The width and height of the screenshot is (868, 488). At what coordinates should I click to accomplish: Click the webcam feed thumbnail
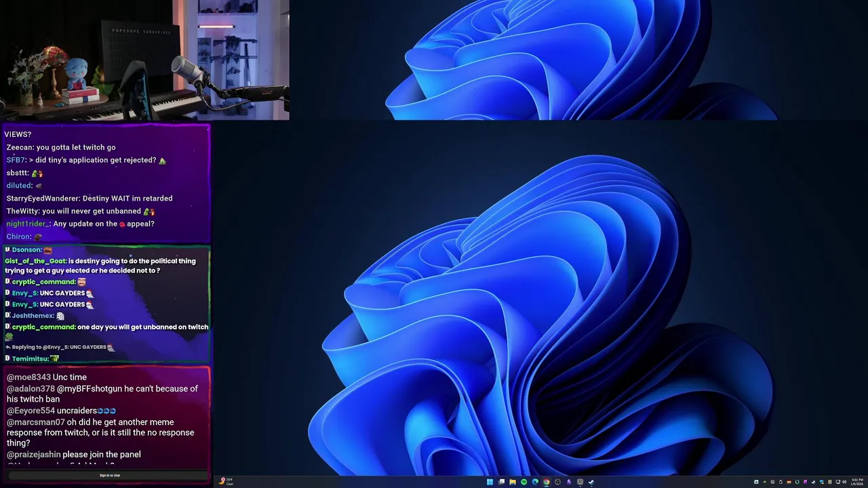pos(144,60)
